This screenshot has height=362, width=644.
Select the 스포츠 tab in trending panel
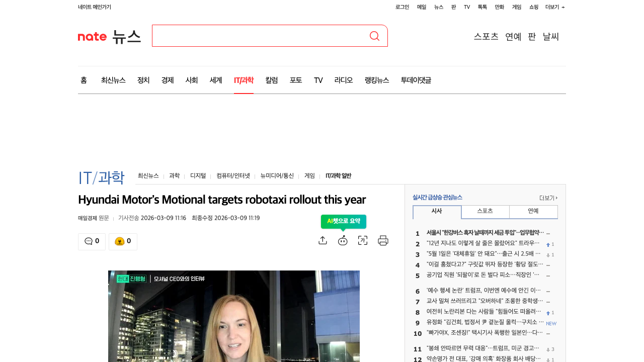coord(485,212)
